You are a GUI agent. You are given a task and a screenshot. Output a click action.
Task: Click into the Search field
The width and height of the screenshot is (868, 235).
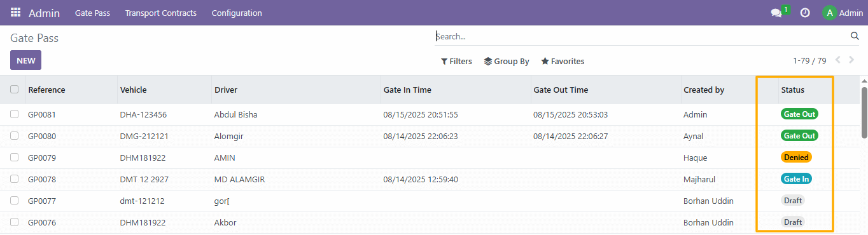point(641,36)
